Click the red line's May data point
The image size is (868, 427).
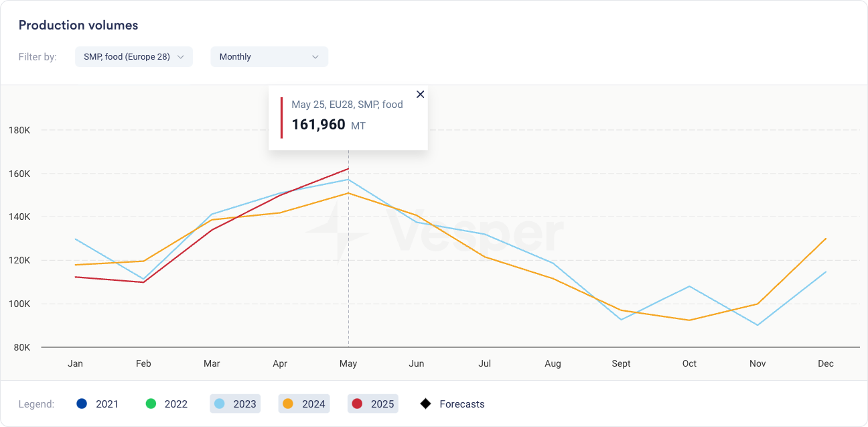point(348,169)
